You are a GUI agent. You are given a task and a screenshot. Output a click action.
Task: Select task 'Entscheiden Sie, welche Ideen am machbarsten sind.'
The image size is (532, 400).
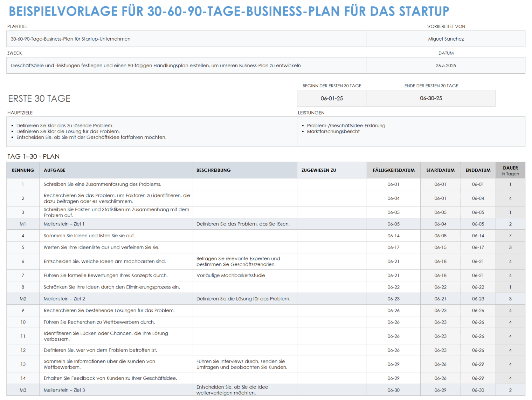[116, 261]
